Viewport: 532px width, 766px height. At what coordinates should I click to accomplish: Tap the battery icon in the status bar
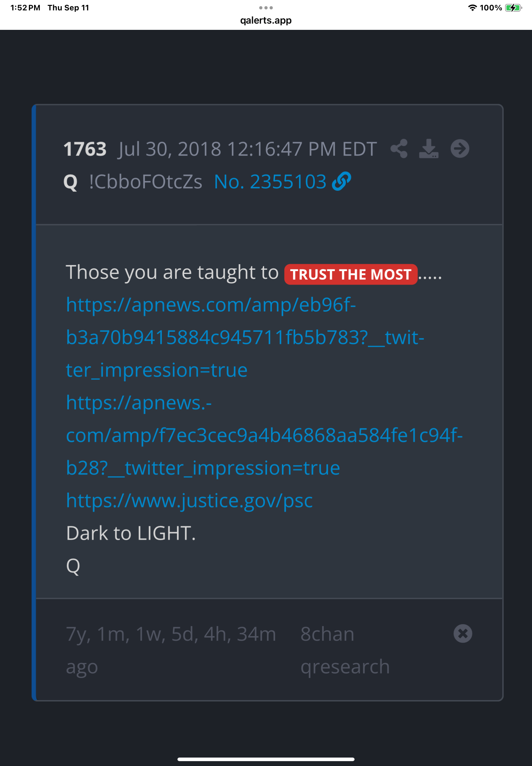click(513, 8)
